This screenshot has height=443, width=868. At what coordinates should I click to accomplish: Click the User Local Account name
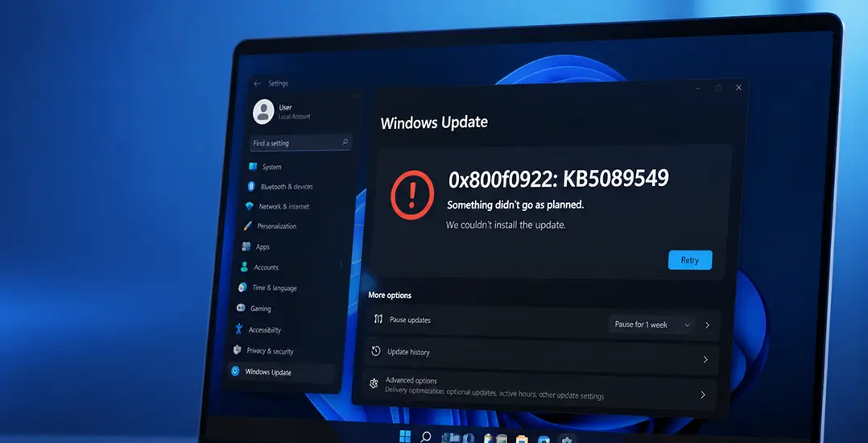[294, 111]
